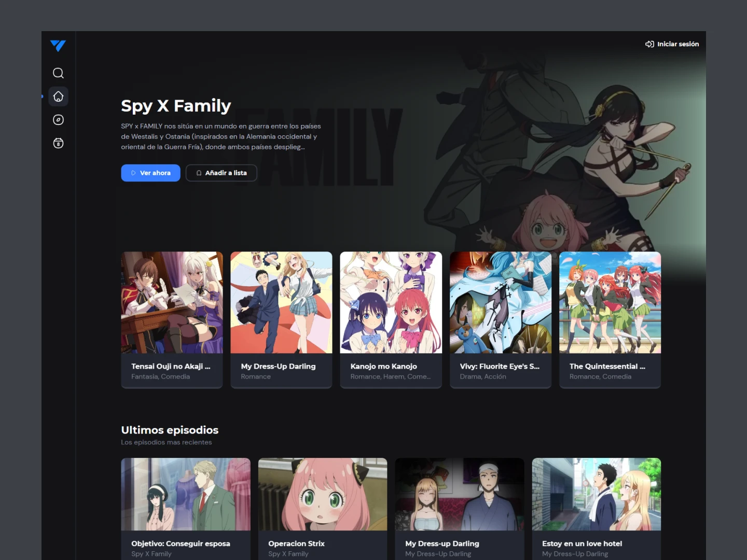747x560 pixels.
Task: Click Los episodios mas recientes subtitle
Action: tap(166, 442)
